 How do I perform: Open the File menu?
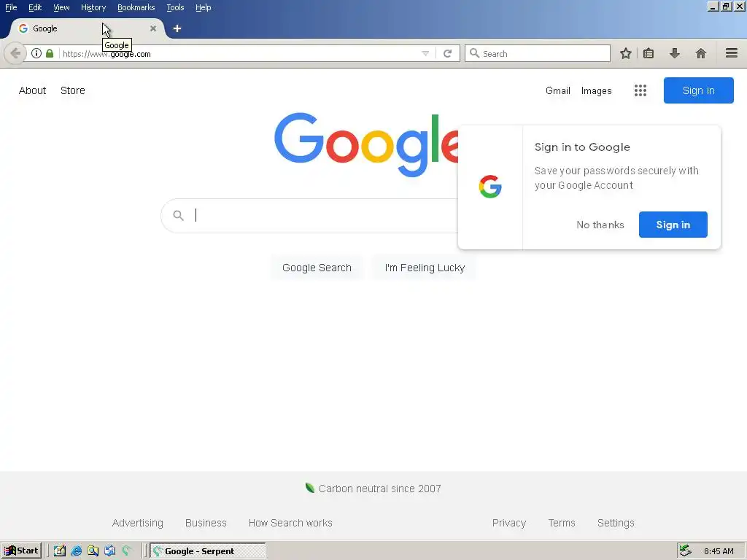coord(11,7)
